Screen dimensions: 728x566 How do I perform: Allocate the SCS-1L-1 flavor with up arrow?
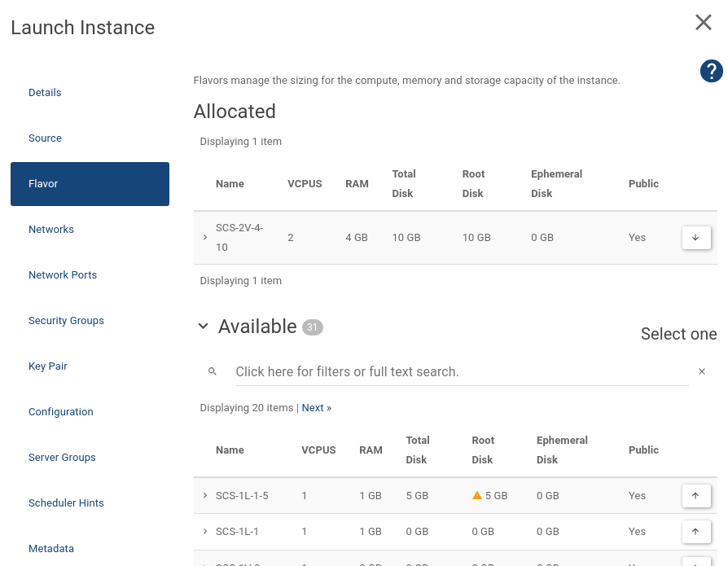pyautogui.click(x=695, y=532)
